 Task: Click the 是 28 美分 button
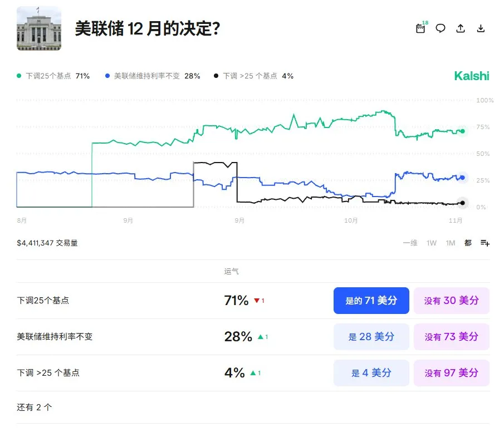pos(371,337)
